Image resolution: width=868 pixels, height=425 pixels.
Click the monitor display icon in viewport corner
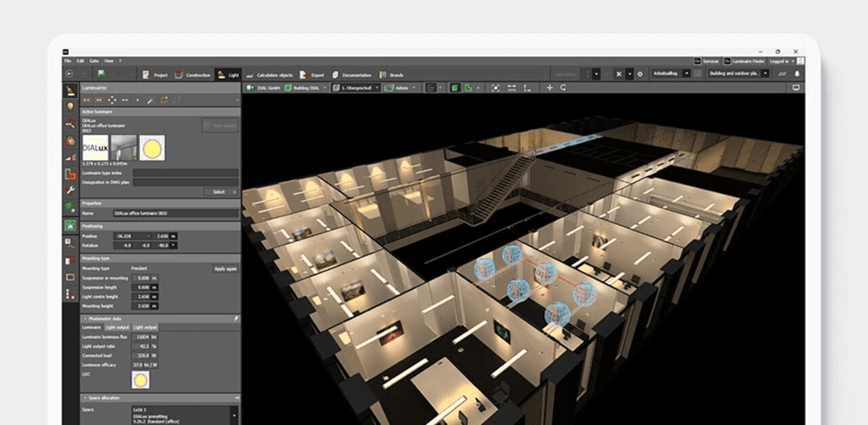tap(796, 87)
